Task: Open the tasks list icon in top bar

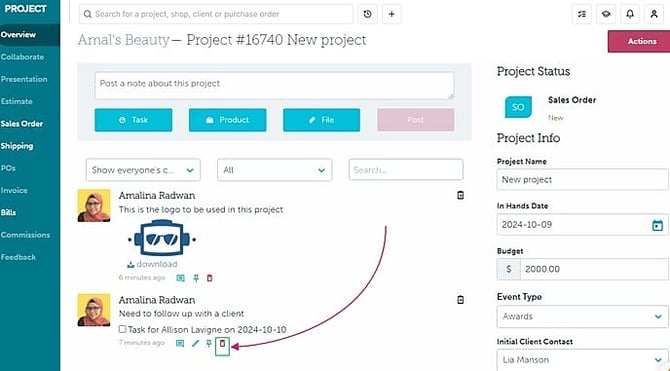Action: [x=582, y=14]
